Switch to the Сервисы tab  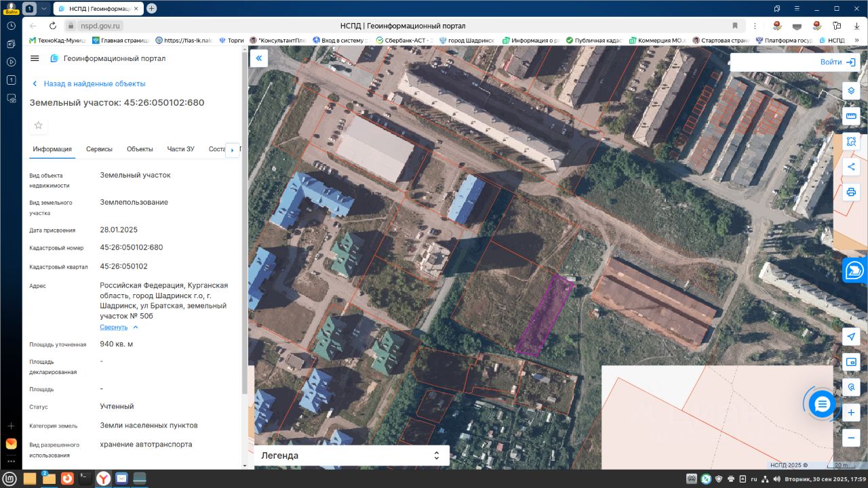(x=99, y=149)
